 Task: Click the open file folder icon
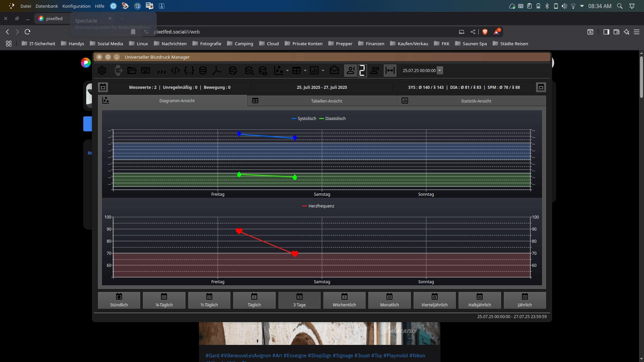coord(132,71)
